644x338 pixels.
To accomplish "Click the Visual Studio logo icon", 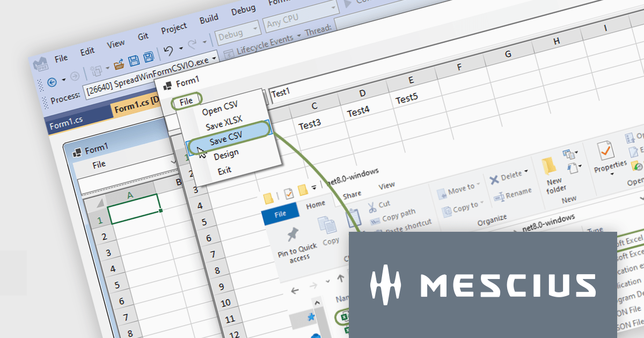I will [x=40, y=64].
